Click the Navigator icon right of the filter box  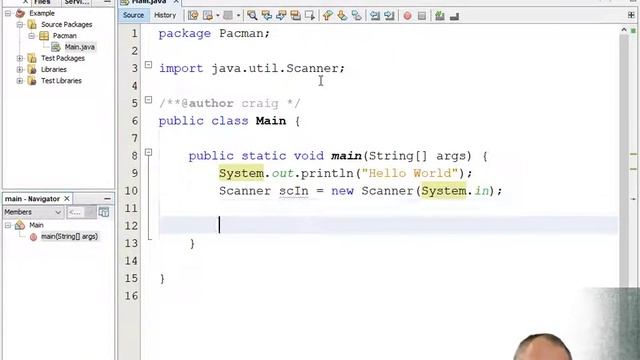coord(104,212)
